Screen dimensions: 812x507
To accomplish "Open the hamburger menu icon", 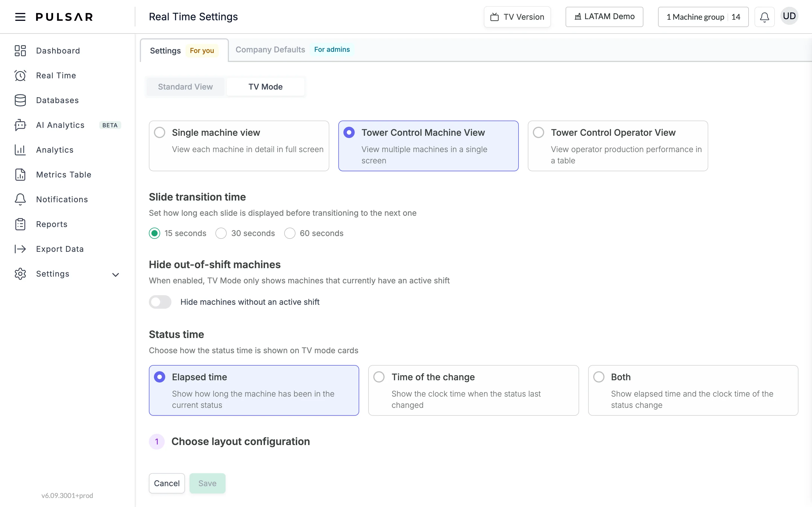I will click(20, 17).
